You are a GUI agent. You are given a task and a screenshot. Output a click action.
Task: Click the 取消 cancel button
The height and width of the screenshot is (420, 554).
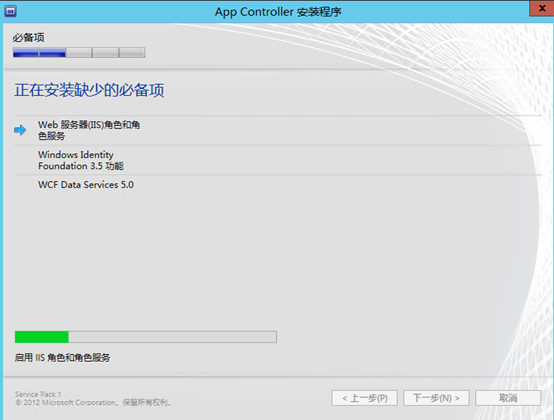pos(508,398)
